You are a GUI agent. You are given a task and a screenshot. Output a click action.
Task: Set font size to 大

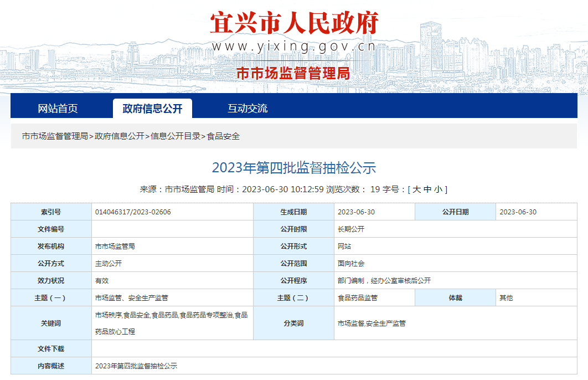[x=416, y=189]
